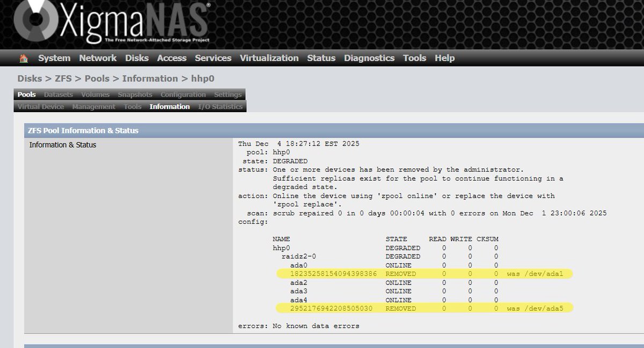The width and height of the screenshot is (644, 348).
Task: Click the XigmaNAS logo
Action: (112, 22)
